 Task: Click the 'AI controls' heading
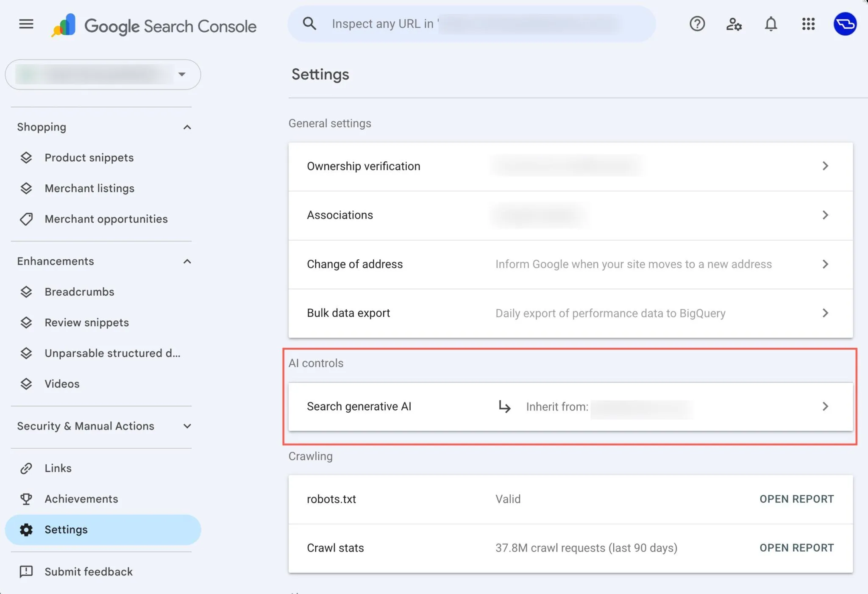coord(316,363)
